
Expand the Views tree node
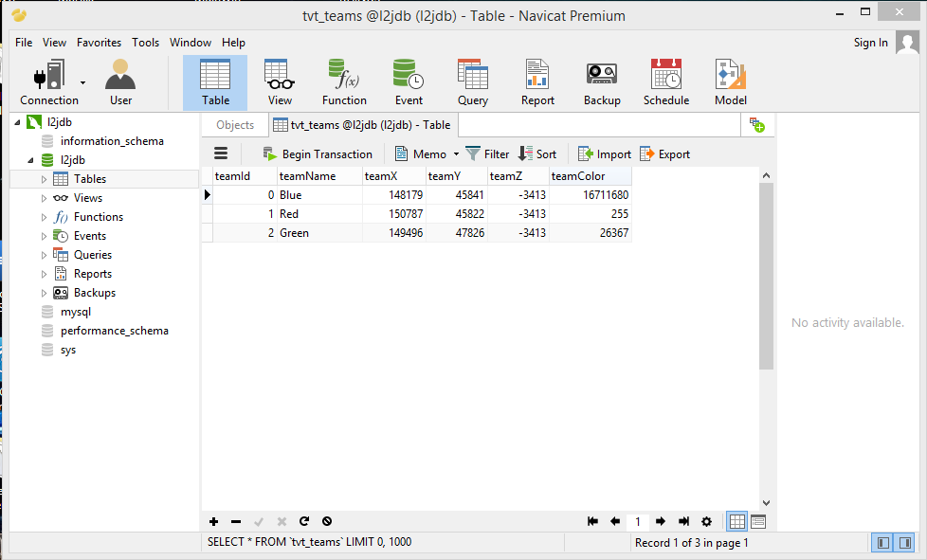pyautogui.click(x=44, y=198)
